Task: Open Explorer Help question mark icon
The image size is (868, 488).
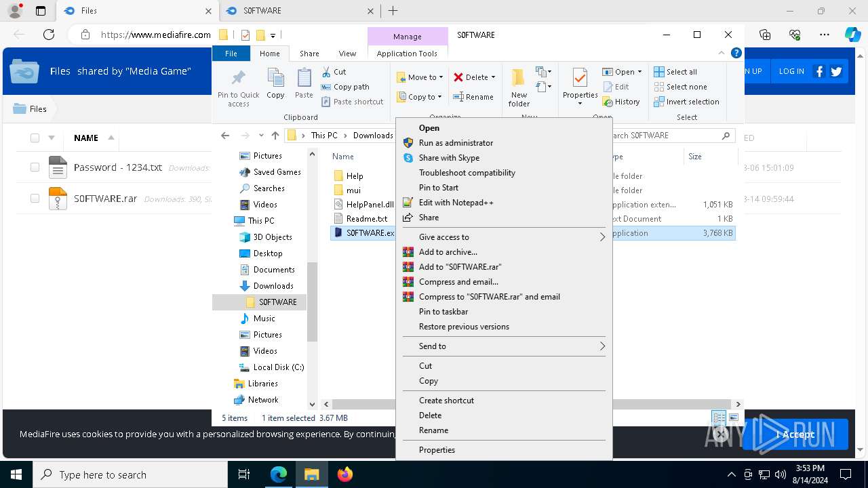Action: (736, 53)
